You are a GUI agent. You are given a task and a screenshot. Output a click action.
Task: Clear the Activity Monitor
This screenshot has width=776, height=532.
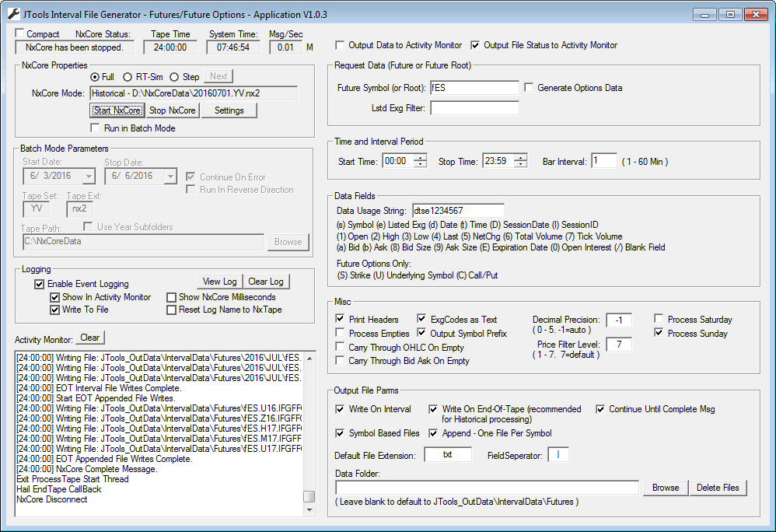90,338
